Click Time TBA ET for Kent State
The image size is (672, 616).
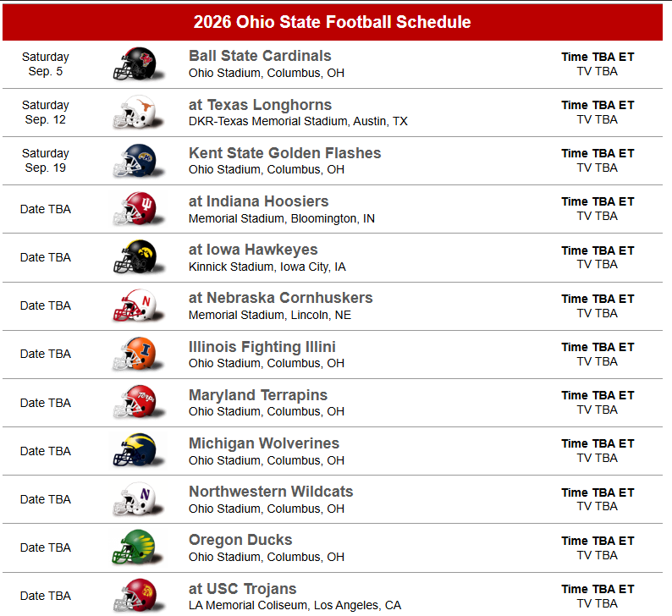click(x=597, y=153)
